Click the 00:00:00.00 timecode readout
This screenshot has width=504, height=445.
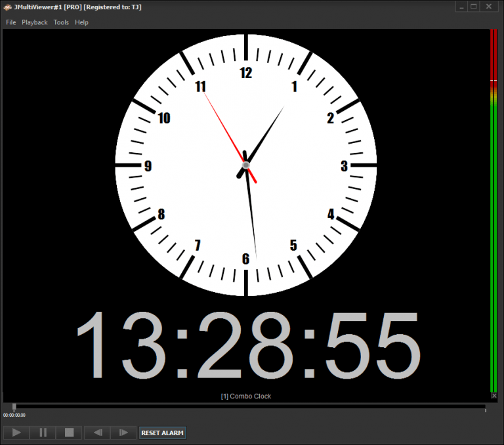(14, 415)
